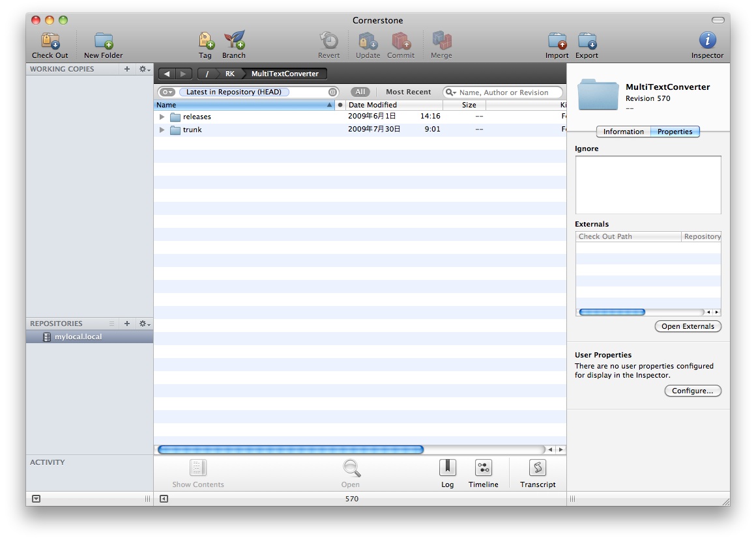The image size is (756, 545).
Task: Click the hide sidebar icon in the status bar
Action: coord(164,499)
